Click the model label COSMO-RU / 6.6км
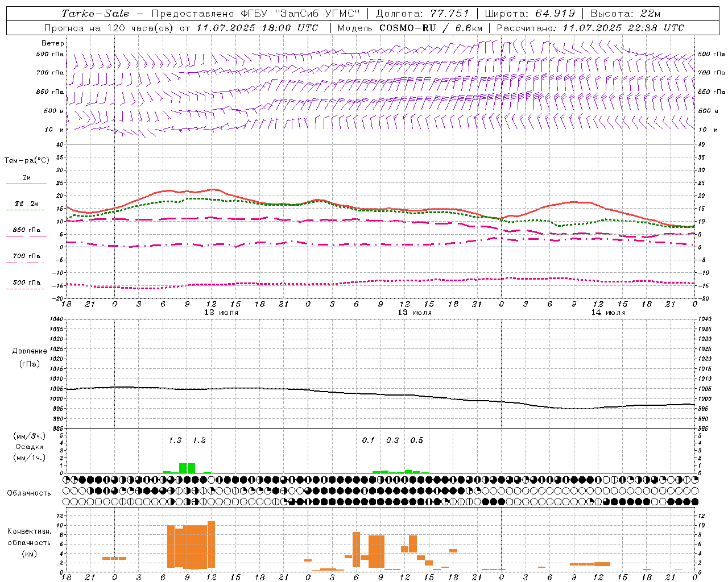Image resolution: width=728 pixels, height=582 pixels. tap(431, 28)
